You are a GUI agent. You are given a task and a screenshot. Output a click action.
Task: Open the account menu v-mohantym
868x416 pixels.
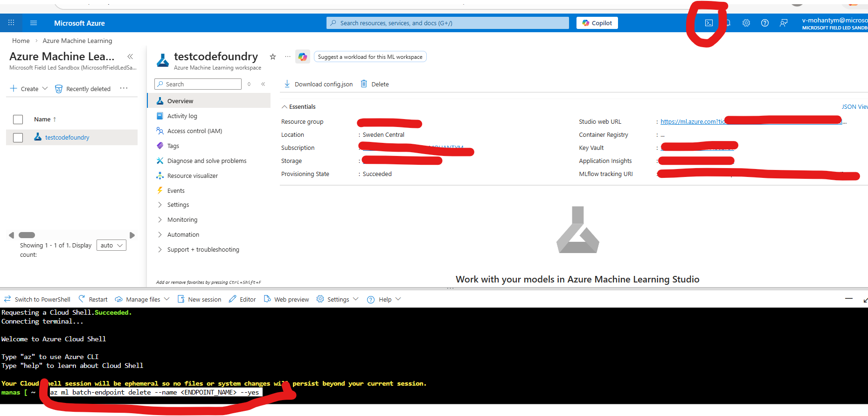click(x=834, y=23)
